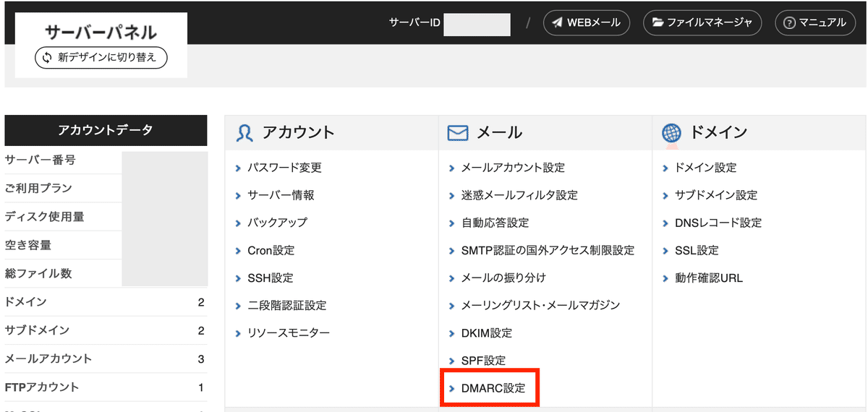The image size is (868, 412).
Task: Click the question mark icon in マニュアル
Action: click(790, 23)
